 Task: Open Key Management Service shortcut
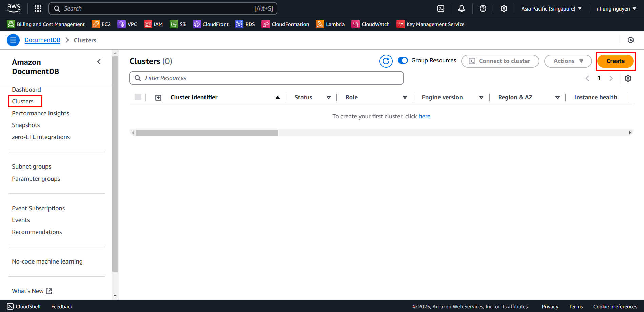[x=431, y=24]
